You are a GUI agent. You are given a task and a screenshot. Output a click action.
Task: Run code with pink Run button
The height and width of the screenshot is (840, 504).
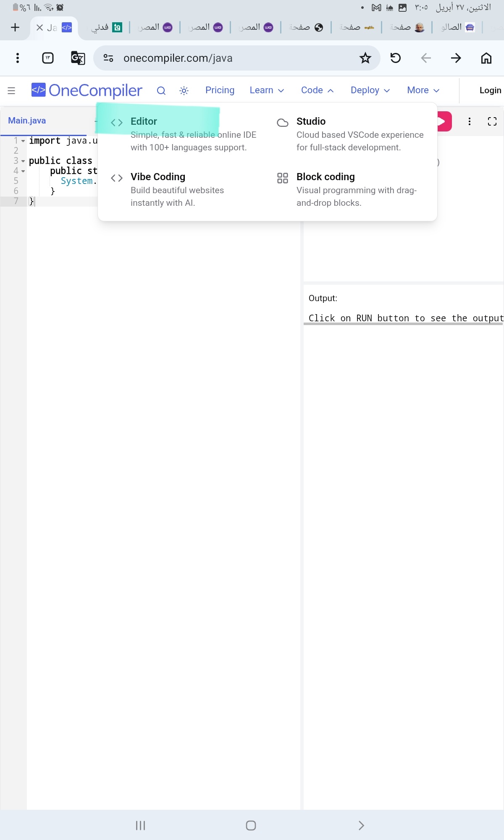(x=444, y=121)
